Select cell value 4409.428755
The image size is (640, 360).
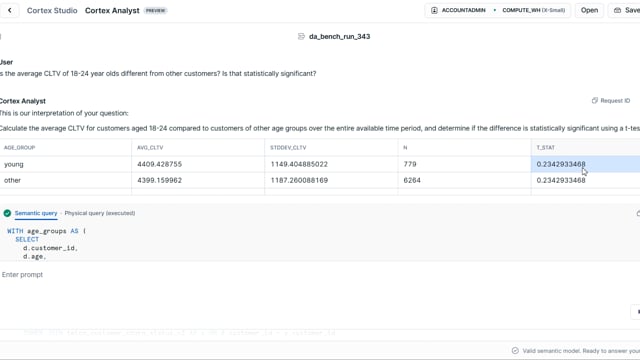198,164
